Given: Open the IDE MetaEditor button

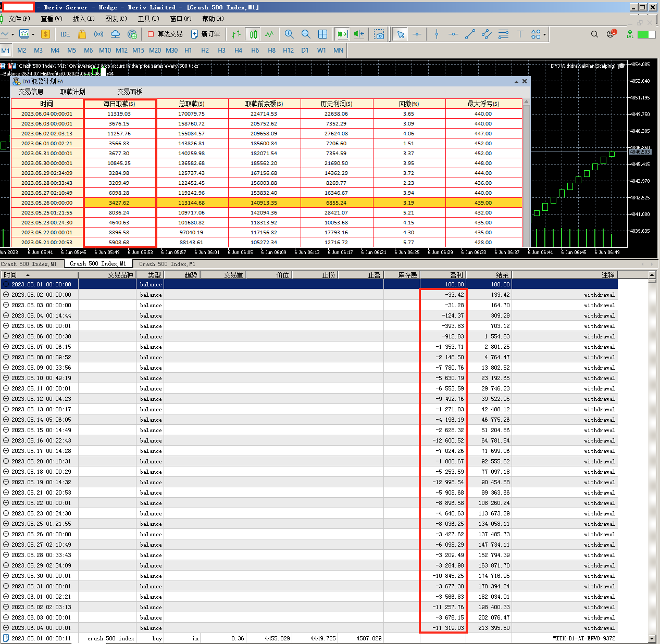Looking at the screenshot, I should pyautogui.click(x=65, y=34).
